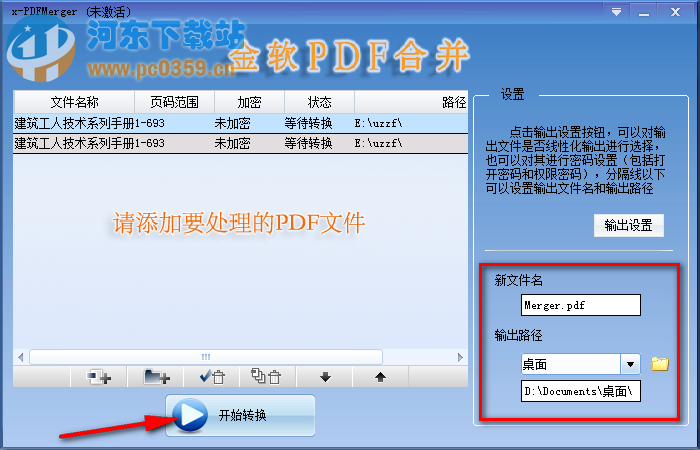Open 输出设置 output settings
700x450 pixels.
629,225
